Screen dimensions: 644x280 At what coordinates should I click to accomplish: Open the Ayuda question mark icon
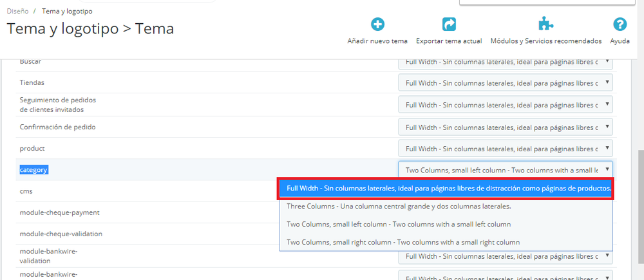(x=620, y=24)
